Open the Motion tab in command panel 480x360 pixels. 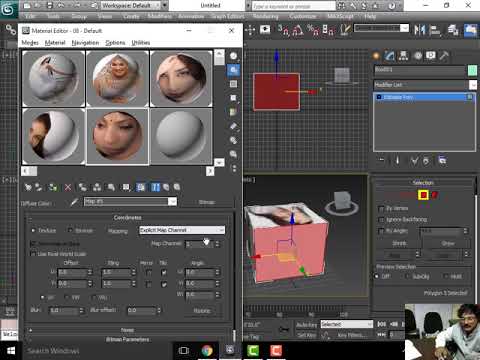pyautogui.click(x=418, y=56)
